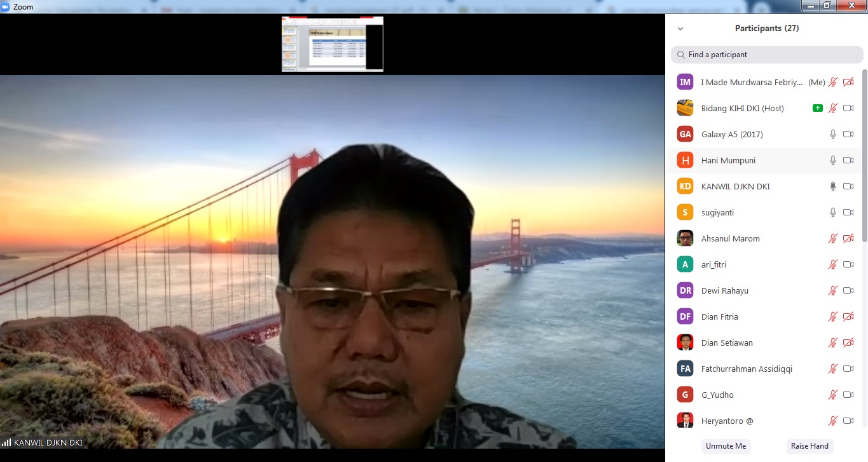Click the disabled camera icon for Dian Fitria
This screenshot has height=462, width=868.
pyautogui.click(x=848, y=316)
